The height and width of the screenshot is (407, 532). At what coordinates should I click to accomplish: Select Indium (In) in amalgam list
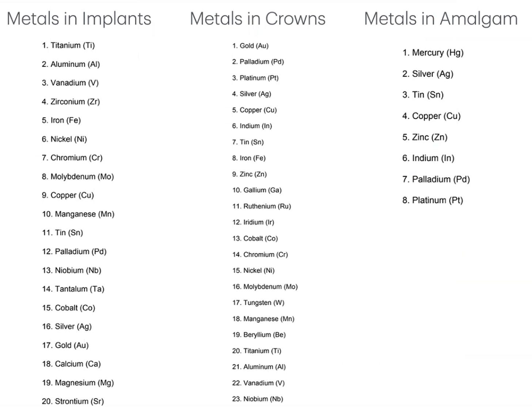428,158
